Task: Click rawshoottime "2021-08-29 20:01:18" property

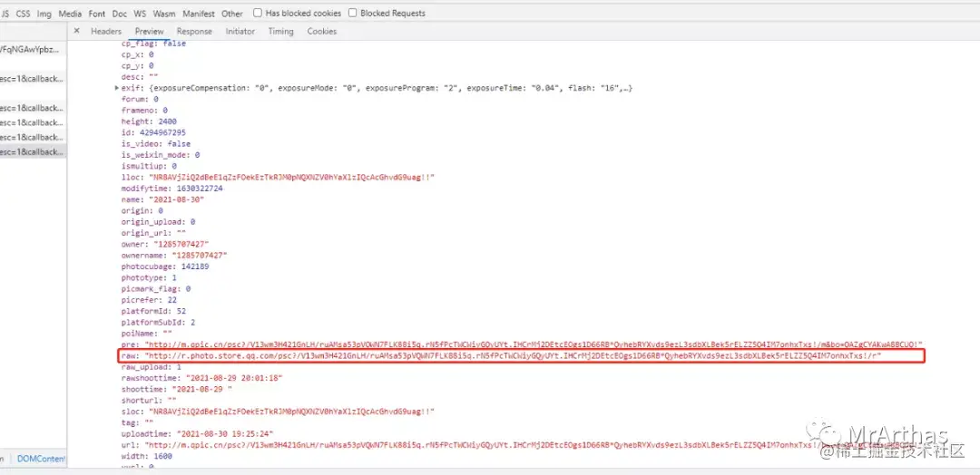Action: pyautogui.click(x=201, y=378)
